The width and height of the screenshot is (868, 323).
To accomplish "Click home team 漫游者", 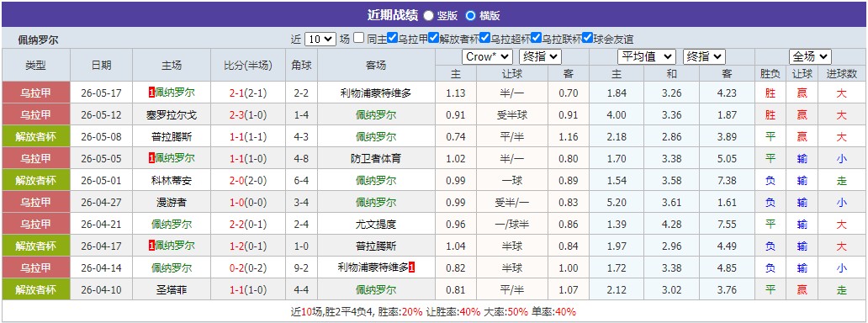I will [x=171, y=203].
